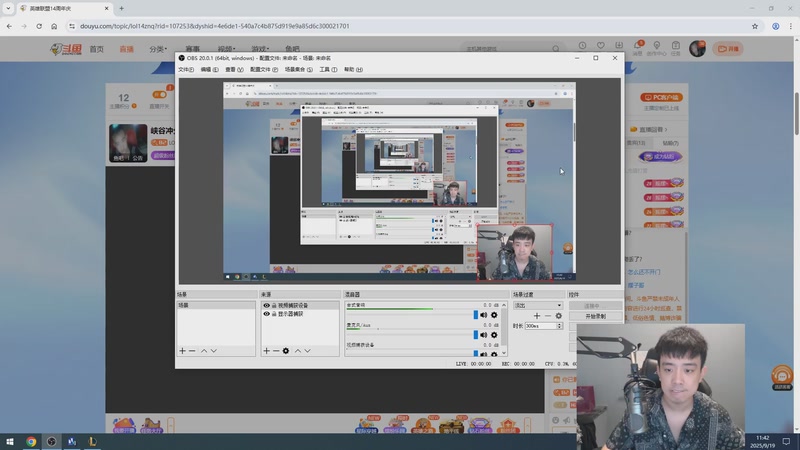800x450 pixels.
Task: Remove scene with the minus icon
Action: (192, 351)
